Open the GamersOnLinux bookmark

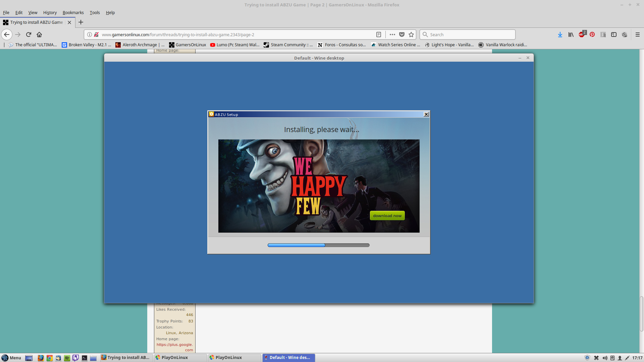tap(187, 45)
